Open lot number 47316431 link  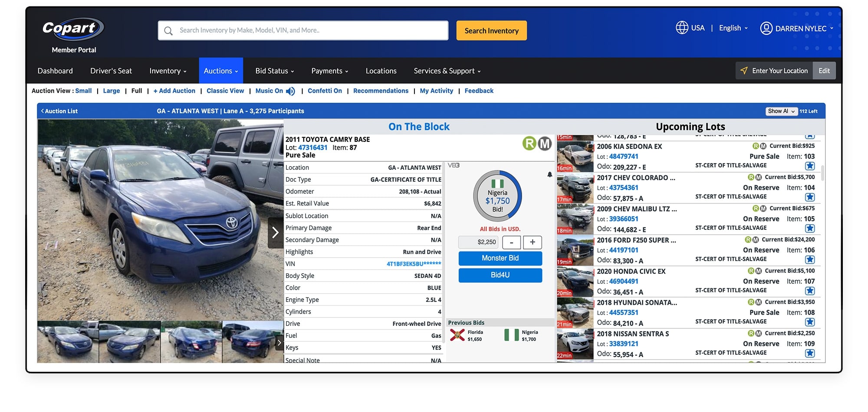pos(312,148)
